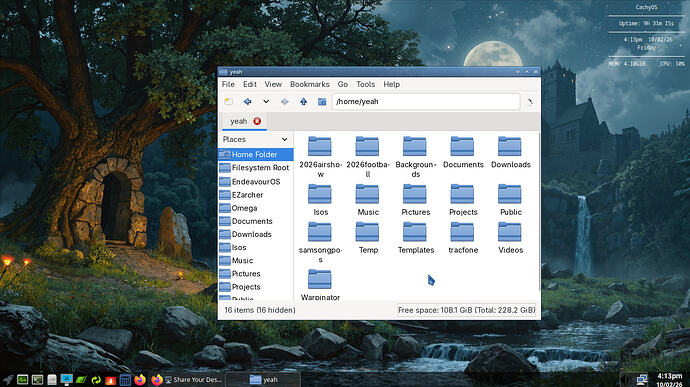The width and height of the screenshot is (690, 387).
Task: Select the Videos folder icon
Action: point(510,232)
